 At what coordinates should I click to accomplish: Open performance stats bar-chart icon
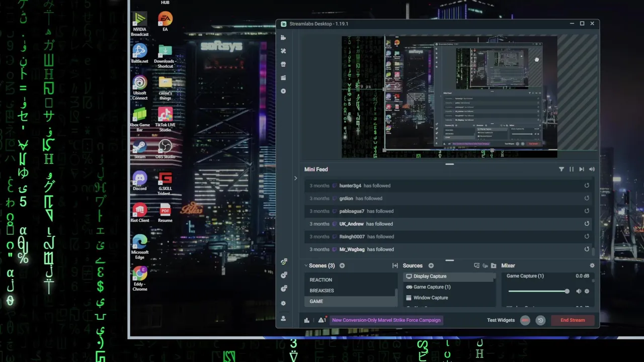click(306, 320)
